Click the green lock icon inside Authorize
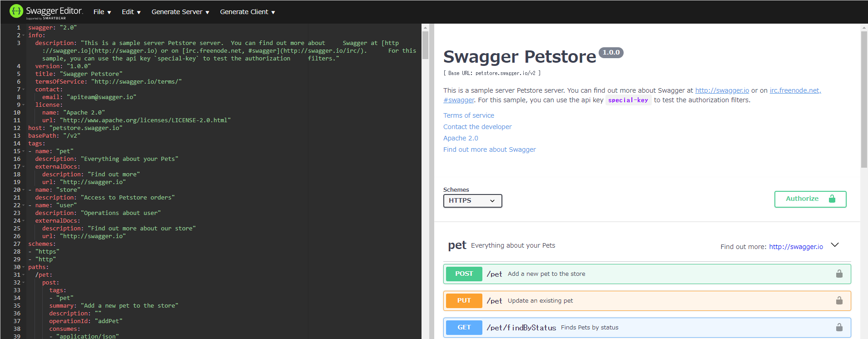The height and width of the screenshot is (339, 868). (x=832, y=199)
